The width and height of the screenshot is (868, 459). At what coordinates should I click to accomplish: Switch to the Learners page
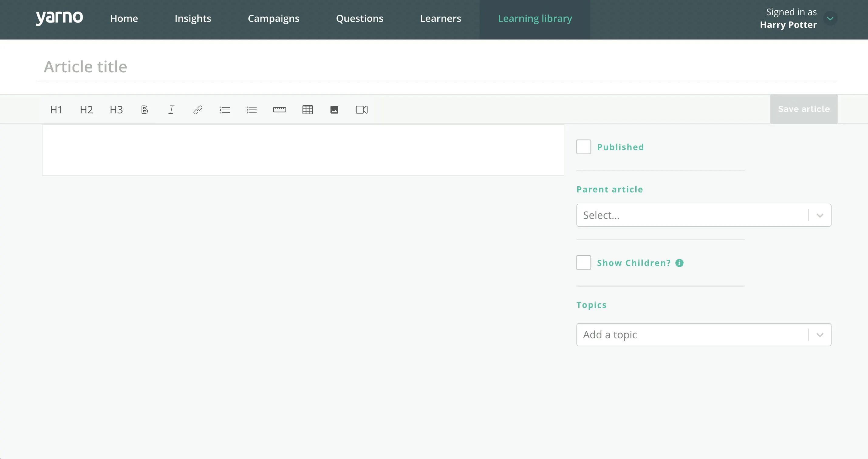[440, 18]
